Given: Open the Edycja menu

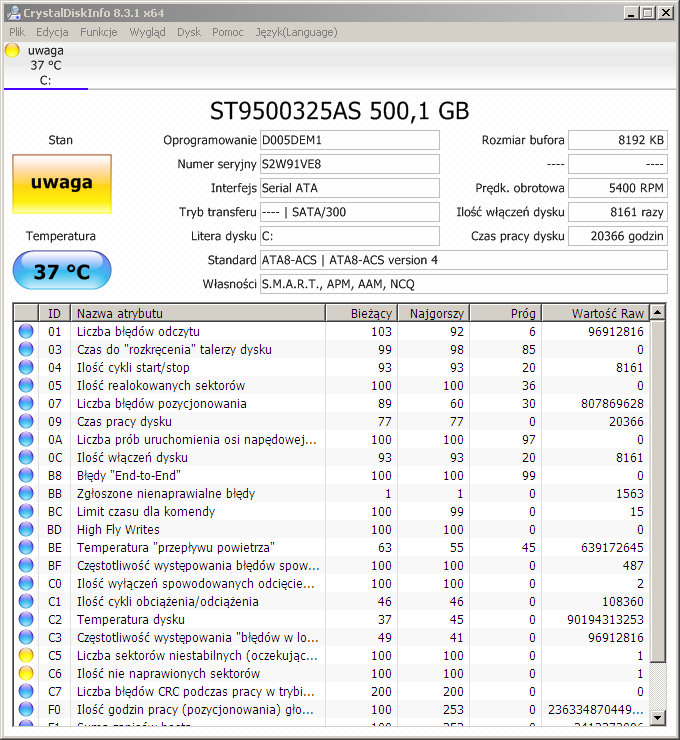Looking at the screenshot, I should [52, 32].
